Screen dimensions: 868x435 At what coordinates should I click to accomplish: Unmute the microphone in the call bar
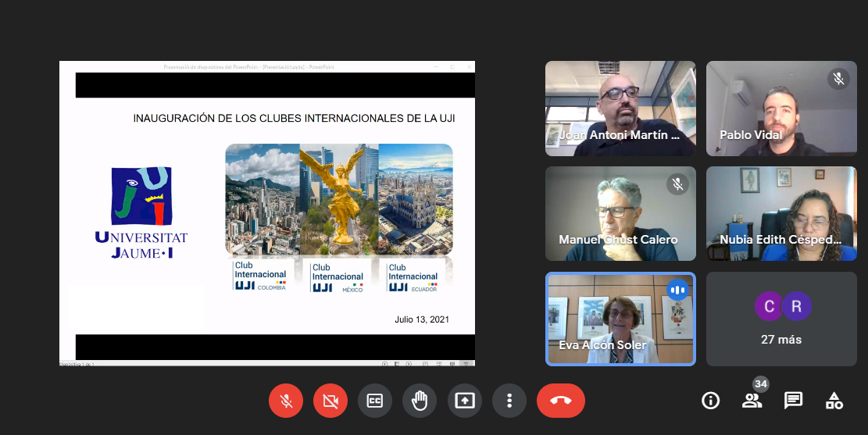pos(286,401)
